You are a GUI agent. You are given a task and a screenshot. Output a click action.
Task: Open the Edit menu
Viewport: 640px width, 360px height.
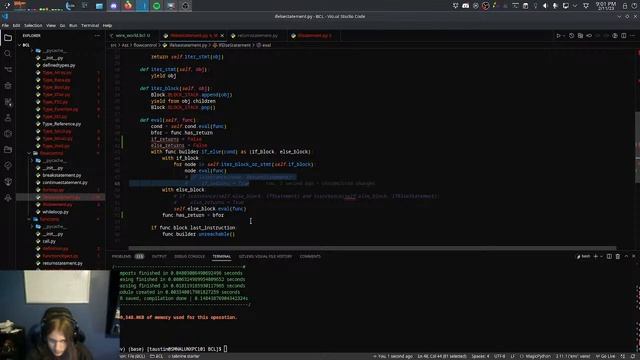click(x=16, y=25)
